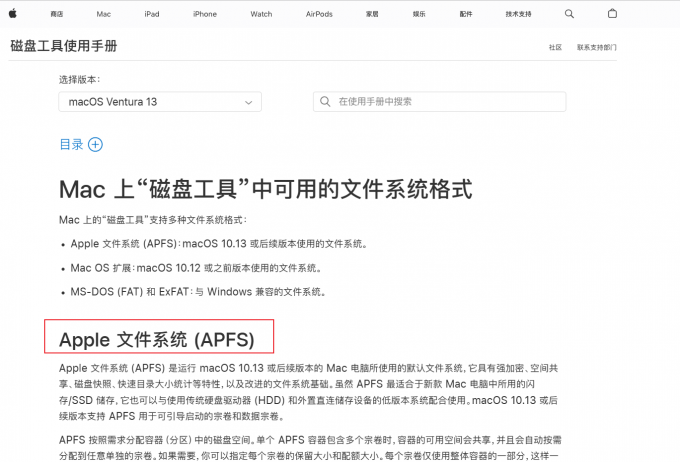680x462 pixels.
Task: Click the page heading Mac 上“磁盘工具”中可用的文件系统格式
Action: (265, 190)
